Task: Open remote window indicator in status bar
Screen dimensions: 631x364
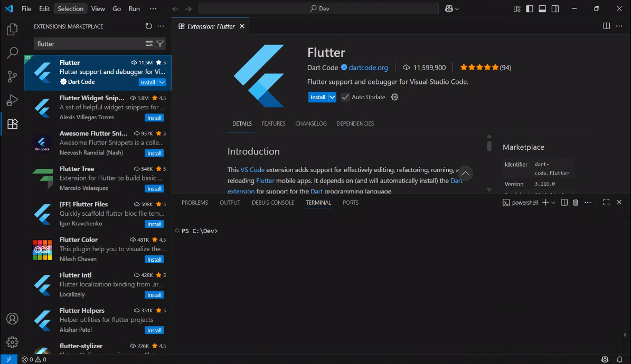Action: [9, 359]
